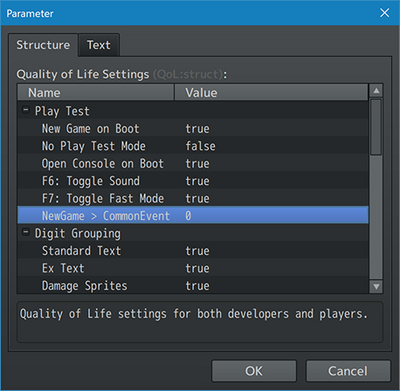Select the F6: Toggle Sound row

[x=193, y=181]
